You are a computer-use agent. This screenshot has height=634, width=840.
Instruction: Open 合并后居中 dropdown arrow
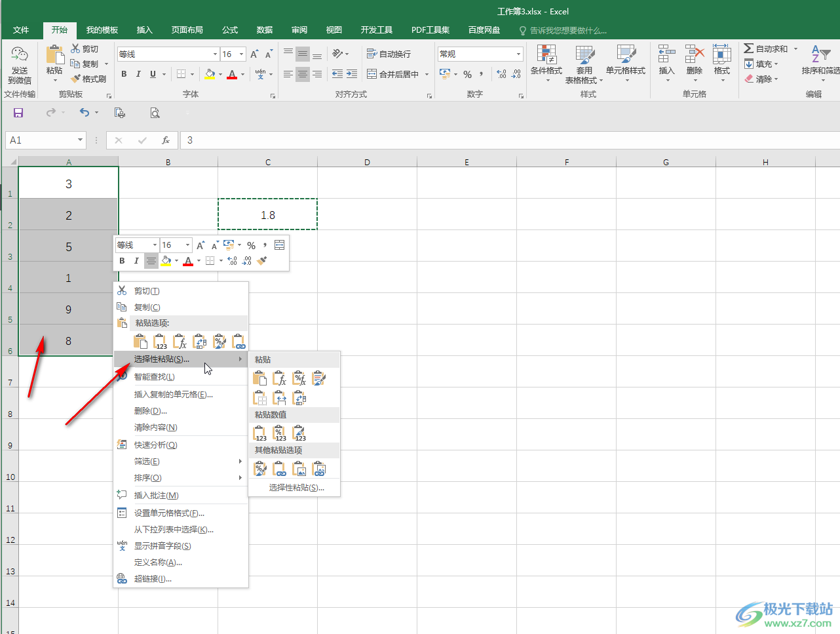point(427,74)
